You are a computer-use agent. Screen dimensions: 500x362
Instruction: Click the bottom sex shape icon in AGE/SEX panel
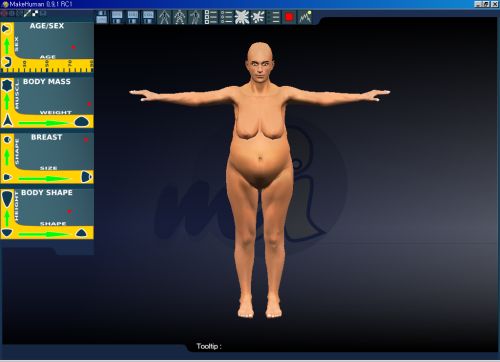pos(7,62)
